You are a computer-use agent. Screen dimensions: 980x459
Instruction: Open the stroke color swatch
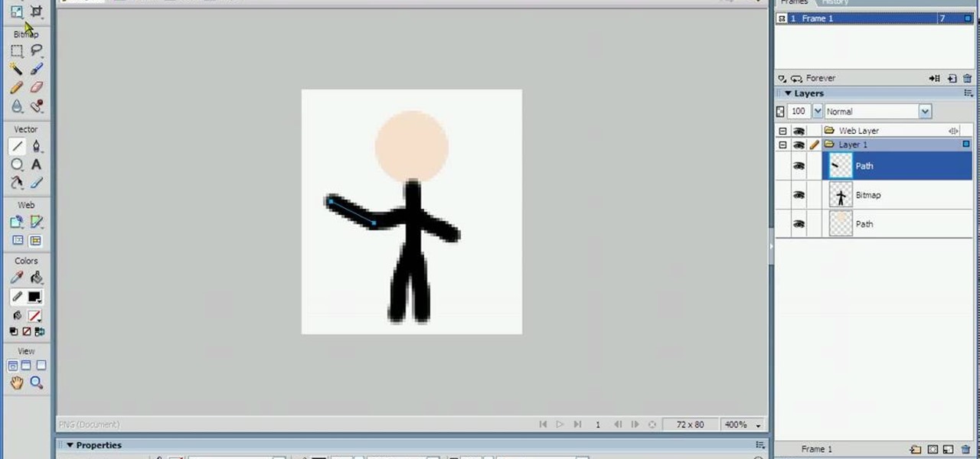34,297
